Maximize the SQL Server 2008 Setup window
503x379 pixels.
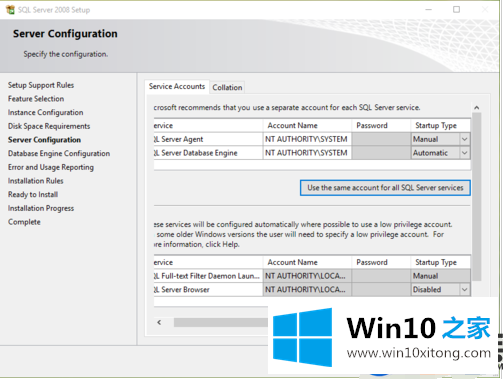pyautogui.click(x=456, y=9)
